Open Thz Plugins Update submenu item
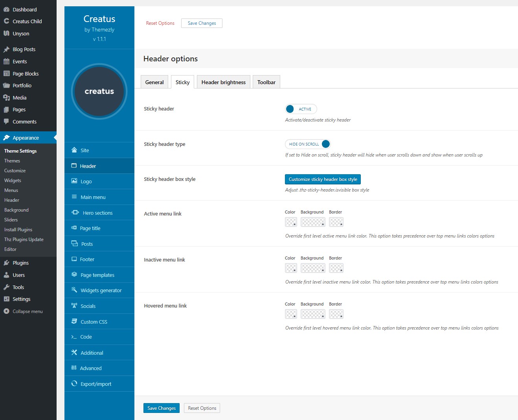The image size is (518, 420). pyautogui.click(x=24, y=239)
